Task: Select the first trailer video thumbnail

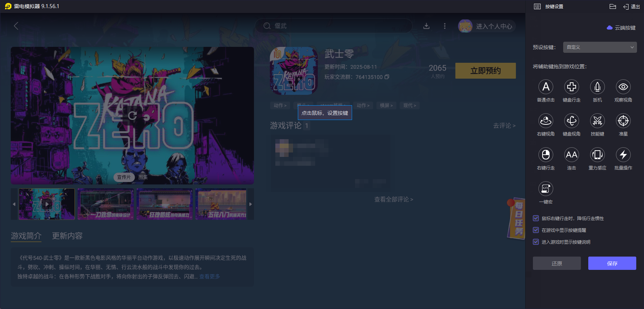Action: (47, 204)
